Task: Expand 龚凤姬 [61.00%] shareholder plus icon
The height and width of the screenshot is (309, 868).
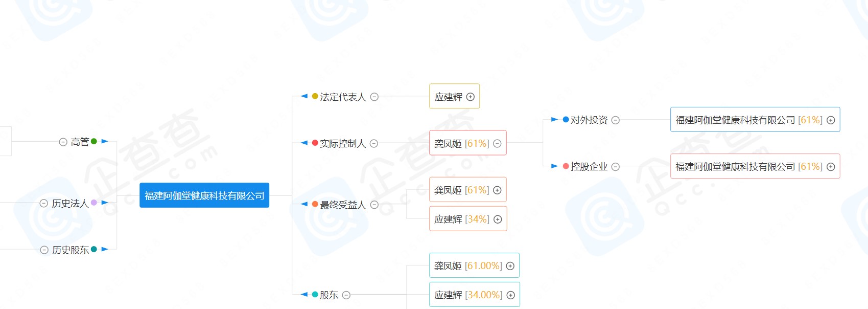Action: point(510,266)
